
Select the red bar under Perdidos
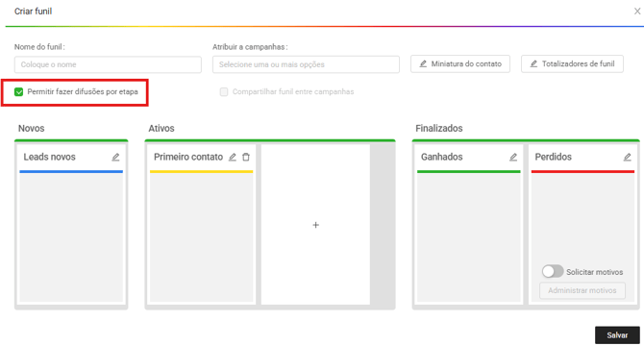(582, 172)
